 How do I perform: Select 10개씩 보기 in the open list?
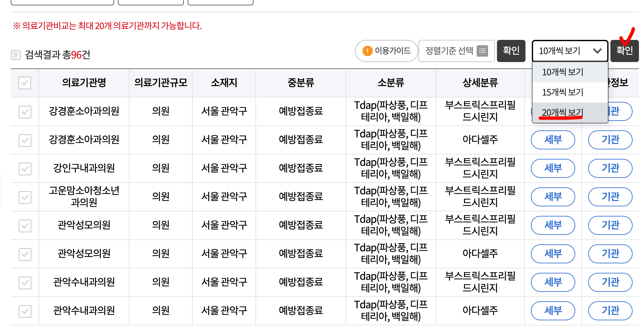(x=563, y=72)
